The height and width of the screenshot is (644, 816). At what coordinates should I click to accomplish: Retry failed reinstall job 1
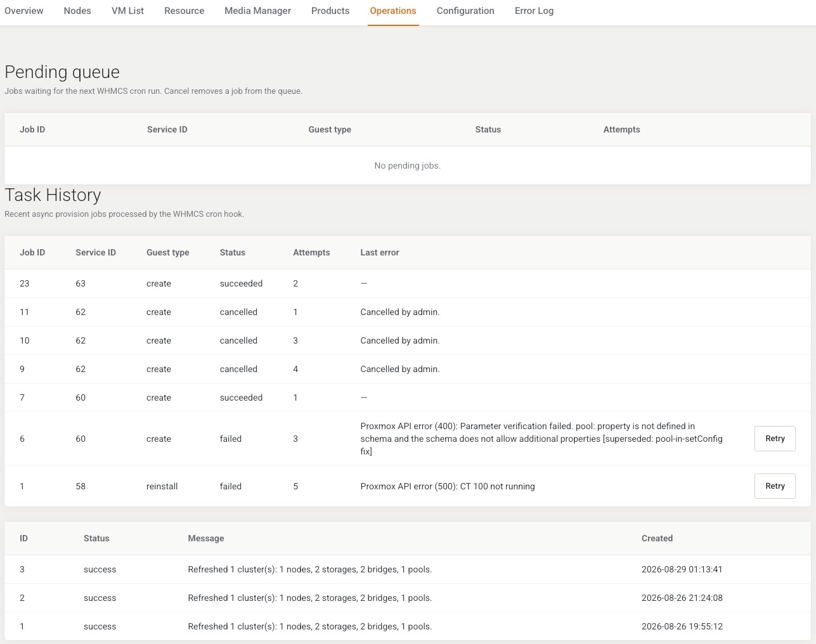(775, 486)
